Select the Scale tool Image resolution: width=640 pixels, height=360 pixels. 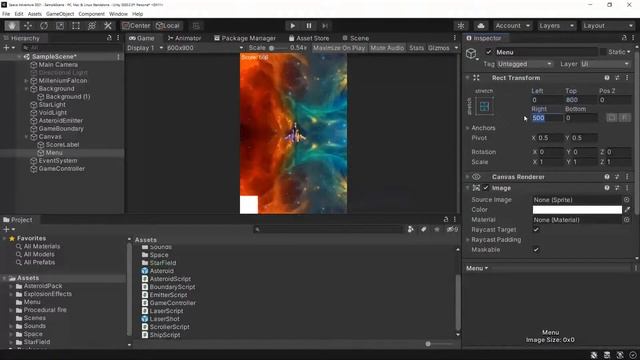coord(60,26)
